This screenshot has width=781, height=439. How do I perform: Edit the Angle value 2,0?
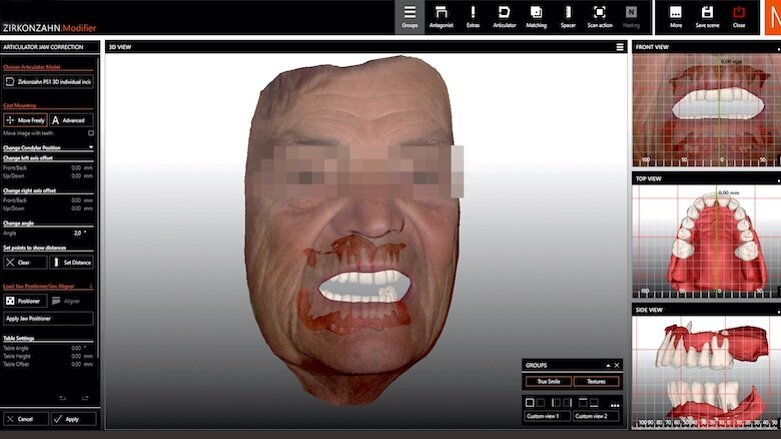click(77, 233)
